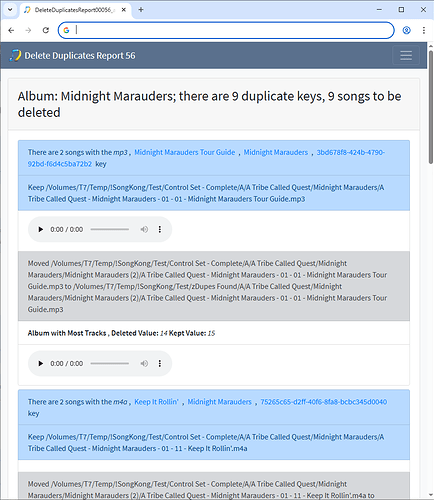Open the hamburger navigation menu
This screenshot has height=500, width=434.
406,55
